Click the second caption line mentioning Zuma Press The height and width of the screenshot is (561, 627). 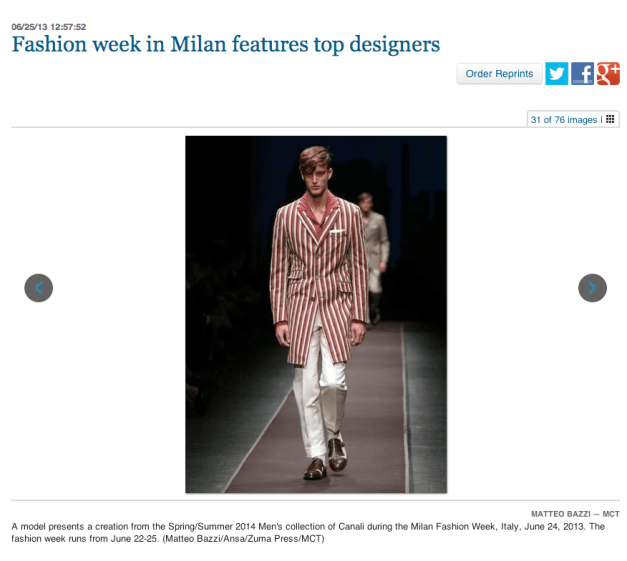[x=168, y=539]
